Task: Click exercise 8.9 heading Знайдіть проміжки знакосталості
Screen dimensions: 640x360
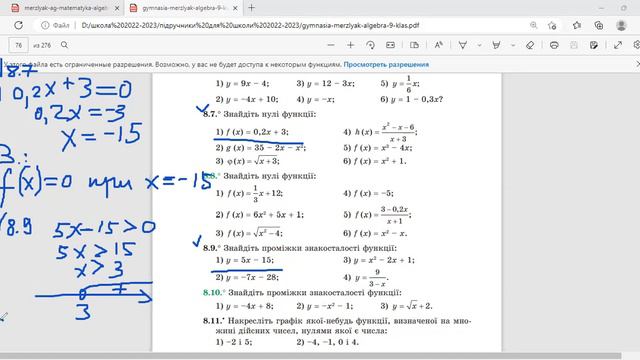Action: (310, 248)
